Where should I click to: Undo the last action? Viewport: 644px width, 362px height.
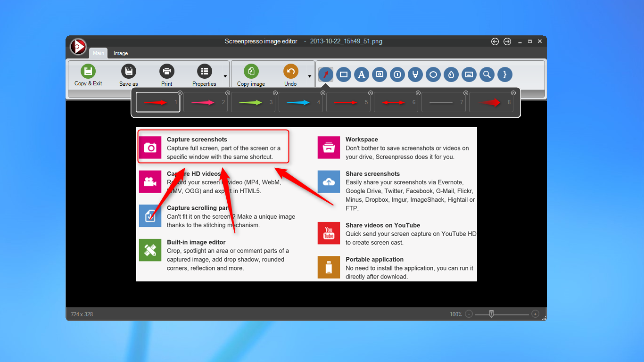(290, 75)
